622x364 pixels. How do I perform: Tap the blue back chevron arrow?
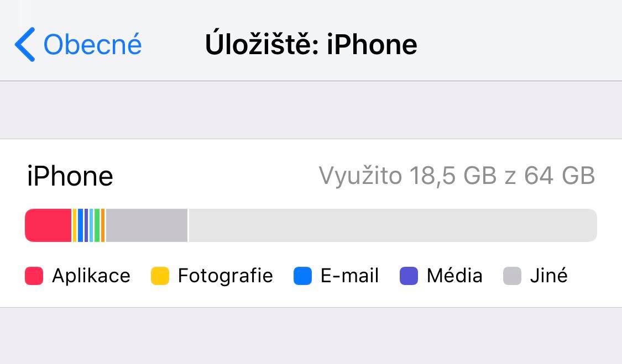(25, 44)
